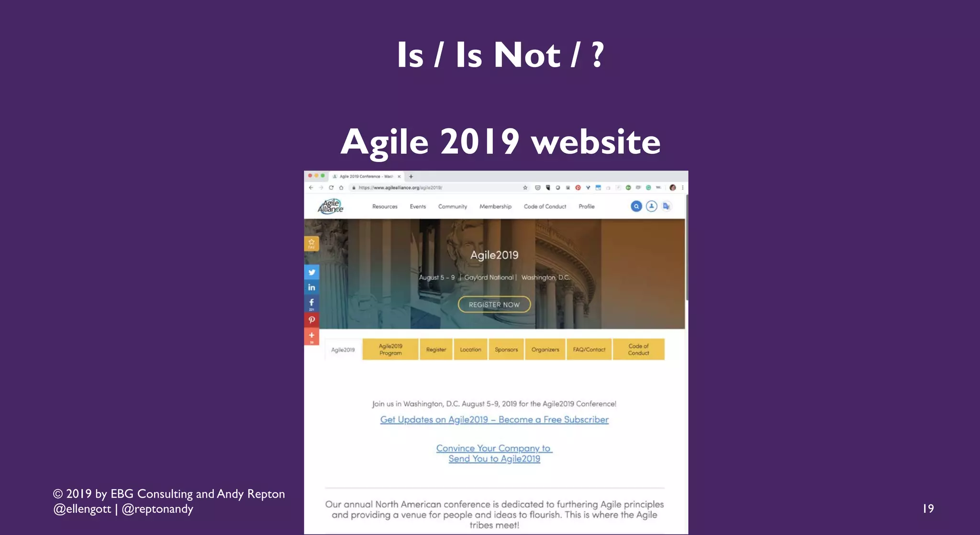
Task: Open a new browser tab
Action: [411, 176]
